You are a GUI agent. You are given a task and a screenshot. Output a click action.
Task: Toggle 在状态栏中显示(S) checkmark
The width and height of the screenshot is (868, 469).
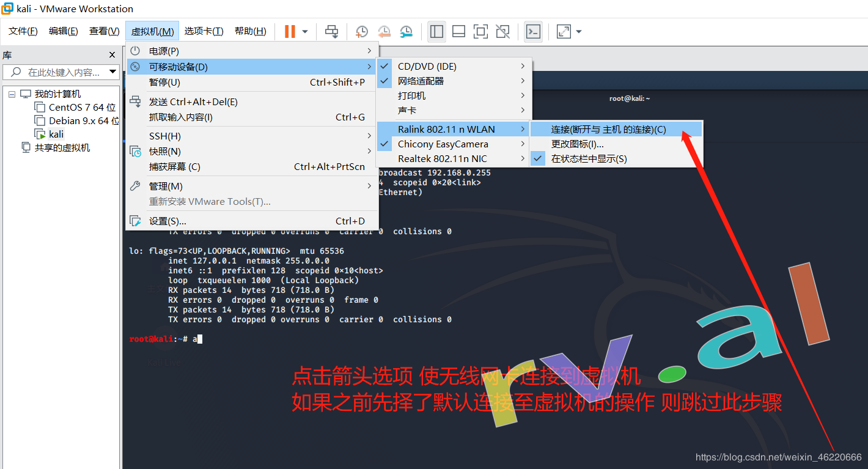coord(616,159)
